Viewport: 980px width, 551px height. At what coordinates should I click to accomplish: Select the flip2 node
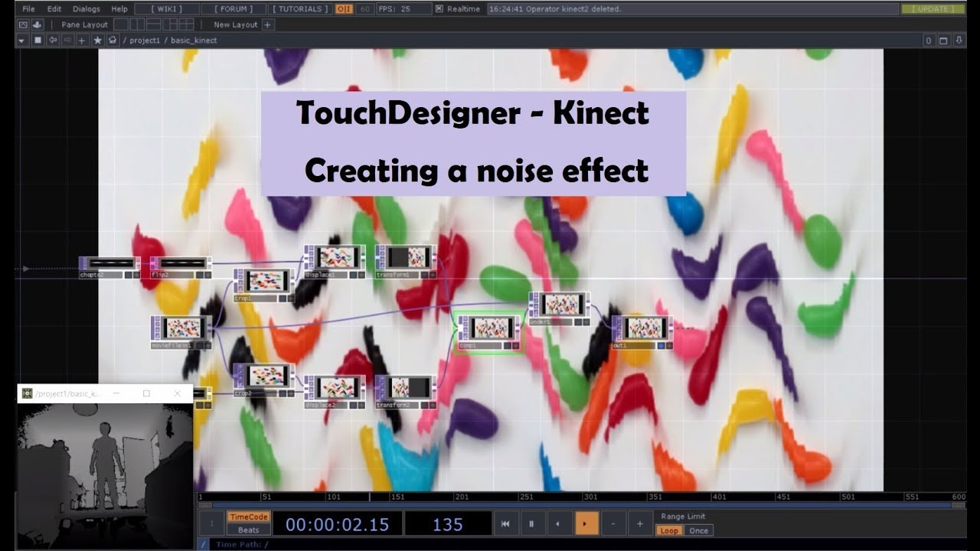[181, 268]
